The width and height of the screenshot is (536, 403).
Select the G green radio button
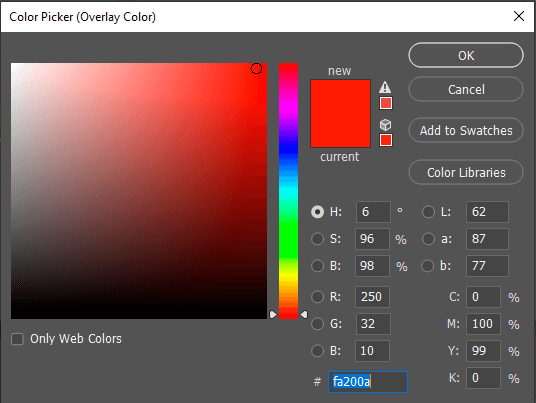317,324
